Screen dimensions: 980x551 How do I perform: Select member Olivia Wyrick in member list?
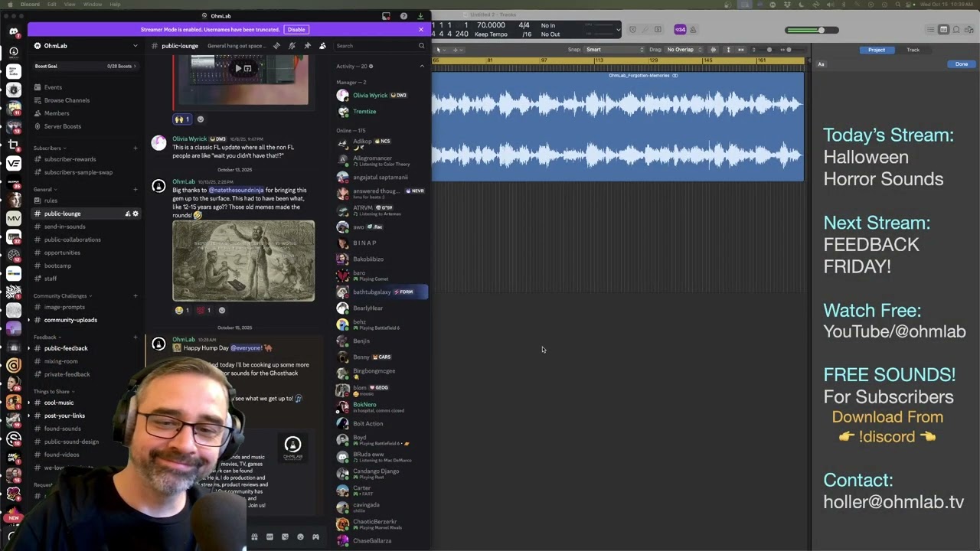tap(381, 95)
